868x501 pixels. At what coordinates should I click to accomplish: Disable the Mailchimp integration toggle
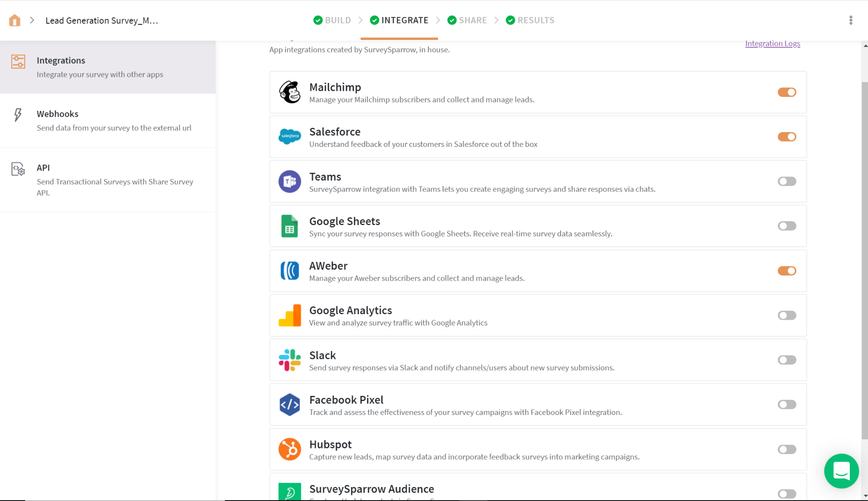[786, 92]
